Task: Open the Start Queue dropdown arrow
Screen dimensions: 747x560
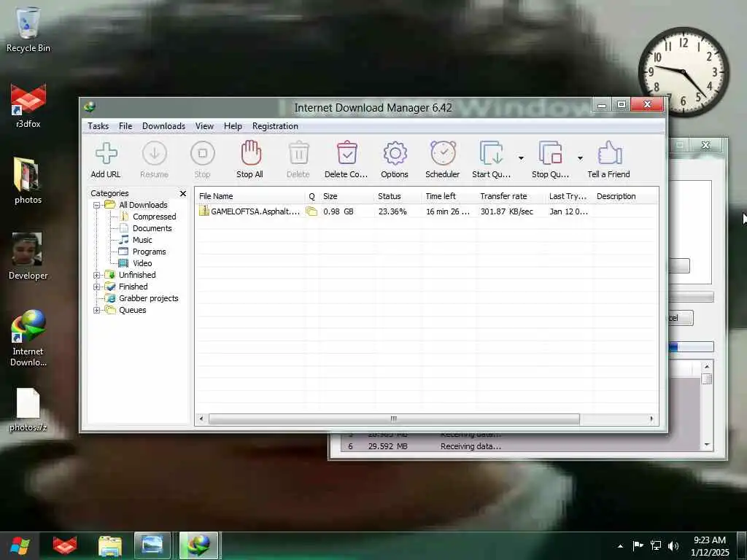Action: click(521, 158)
